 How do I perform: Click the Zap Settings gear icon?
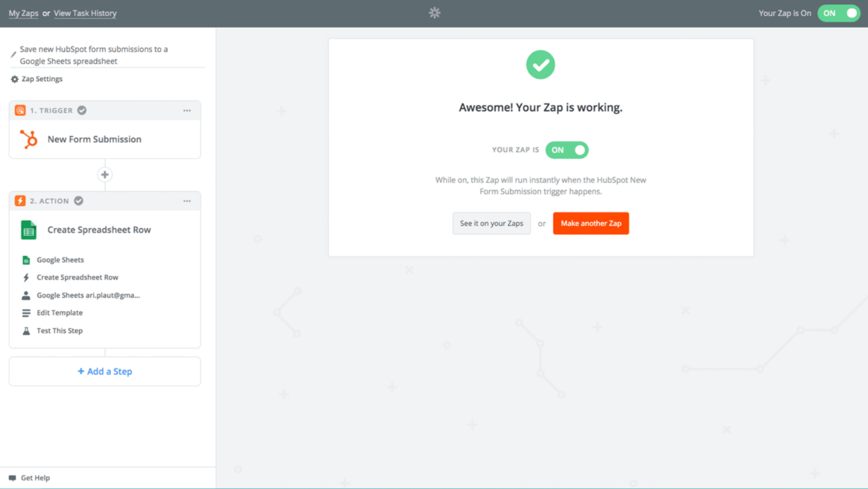(x=15, y=79)
